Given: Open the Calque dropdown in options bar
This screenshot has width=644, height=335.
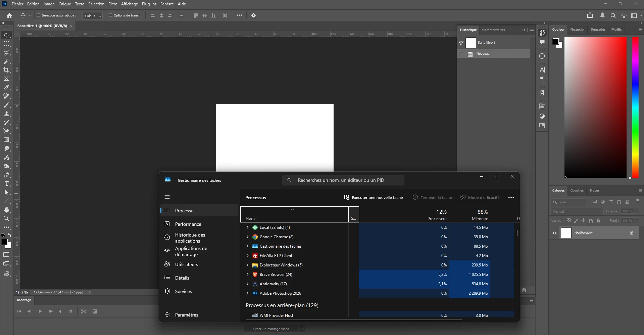Looking at the screenshot, I should coord(92,16).
